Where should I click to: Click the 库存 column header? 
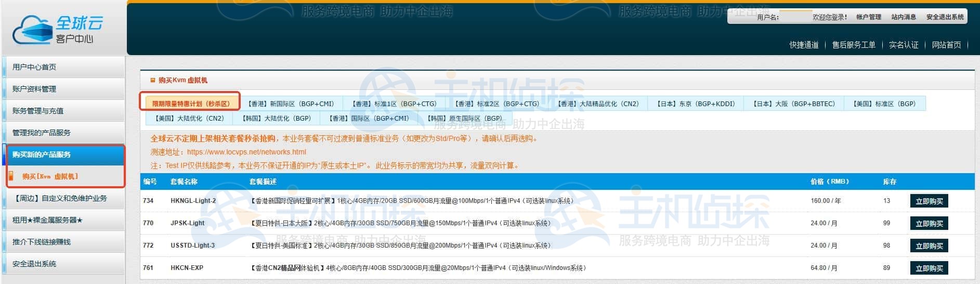pos(890,182)
